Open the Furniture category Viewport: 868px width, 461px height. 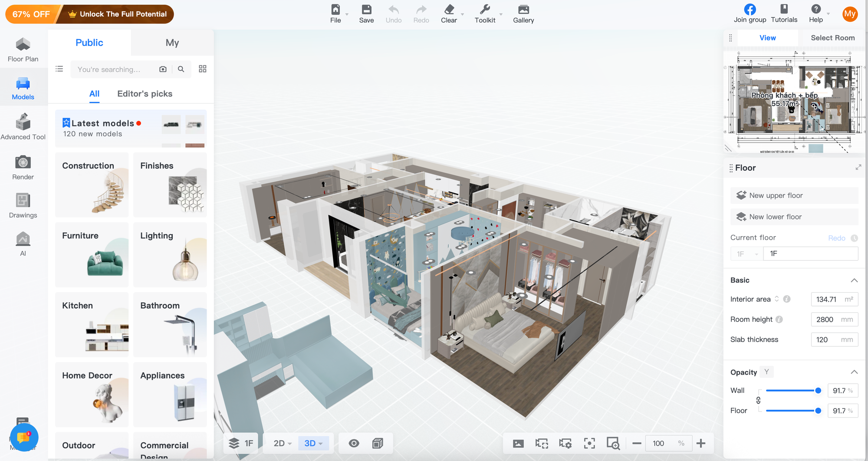[92, 254]
